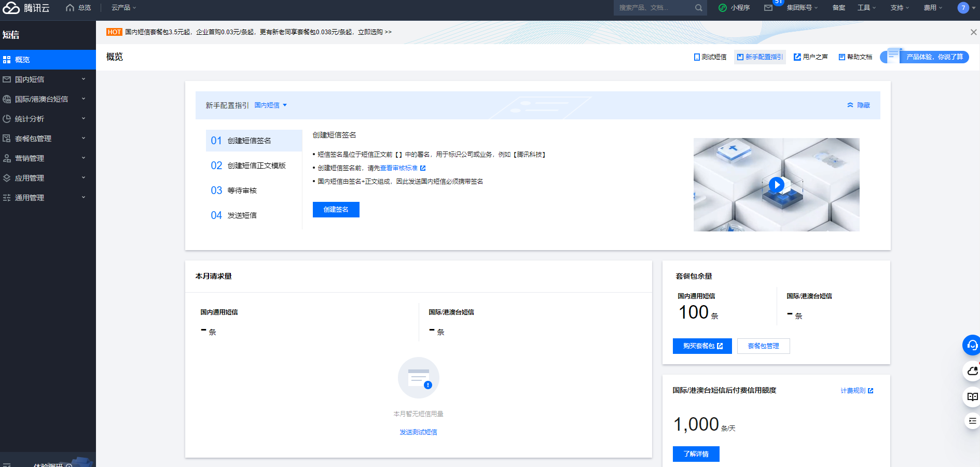Click the 创建签名 button
Screen dimensions: 980x467
336,210
